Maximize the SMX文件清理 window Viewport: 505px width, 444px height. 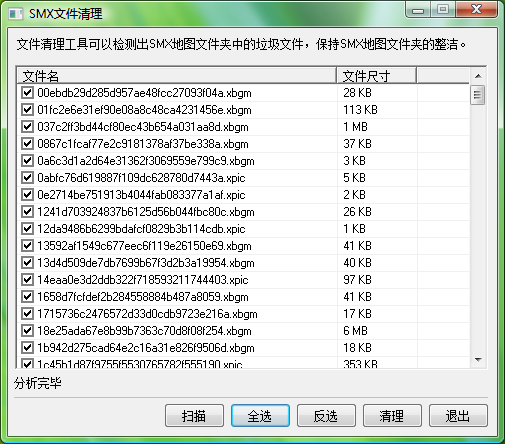point(443,10)
